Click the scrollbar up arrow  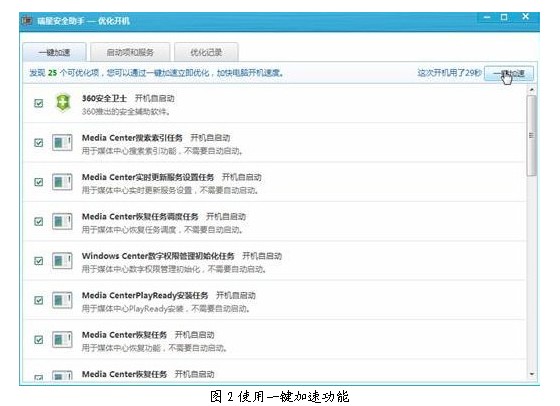(532, 90)
